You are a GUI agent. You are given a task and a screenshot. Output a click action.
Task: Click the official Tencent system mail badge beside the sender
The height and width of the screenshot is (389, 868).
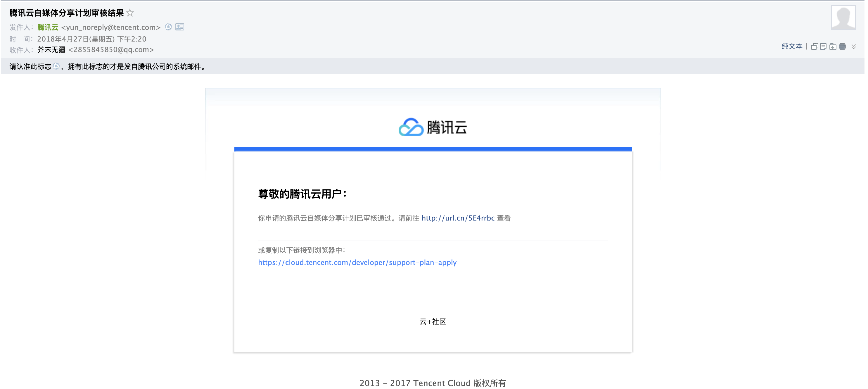[x=168, y=27]
